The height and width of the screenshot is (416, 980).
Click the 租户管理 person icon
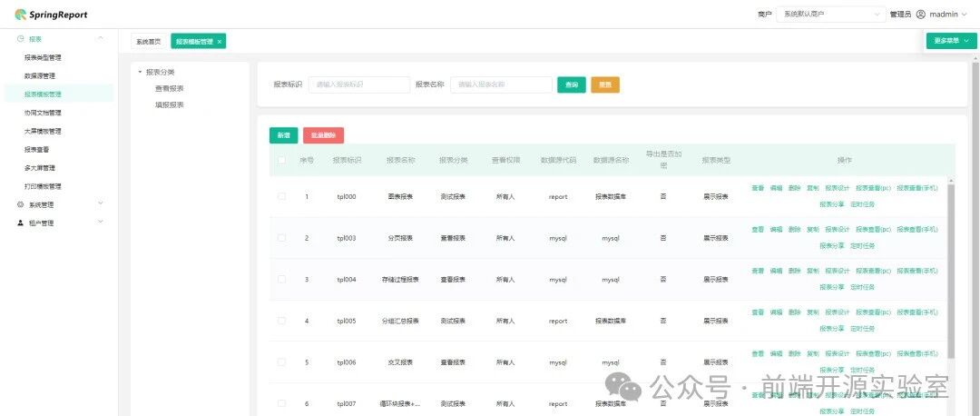[x=21, y=223]
